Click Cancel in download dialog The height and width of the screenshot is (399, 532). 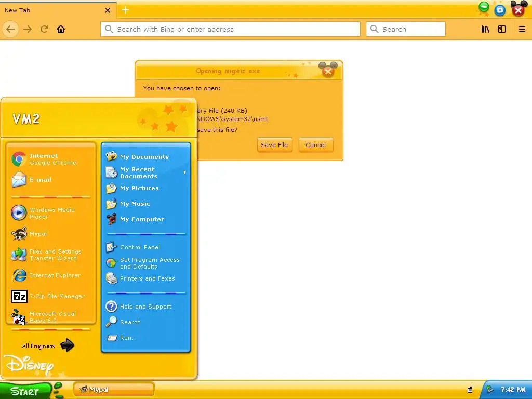[315, 145]
